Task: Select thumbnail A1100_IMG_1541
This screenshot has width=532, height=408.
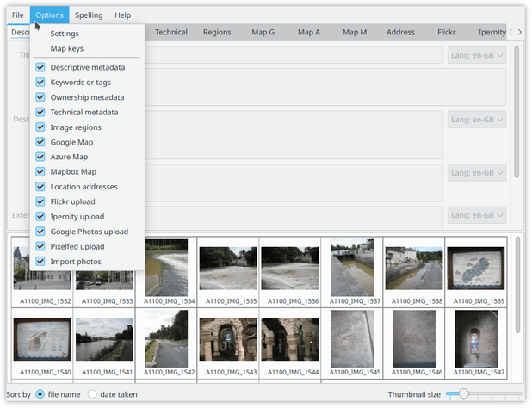Action: click(x=104, y=343)
